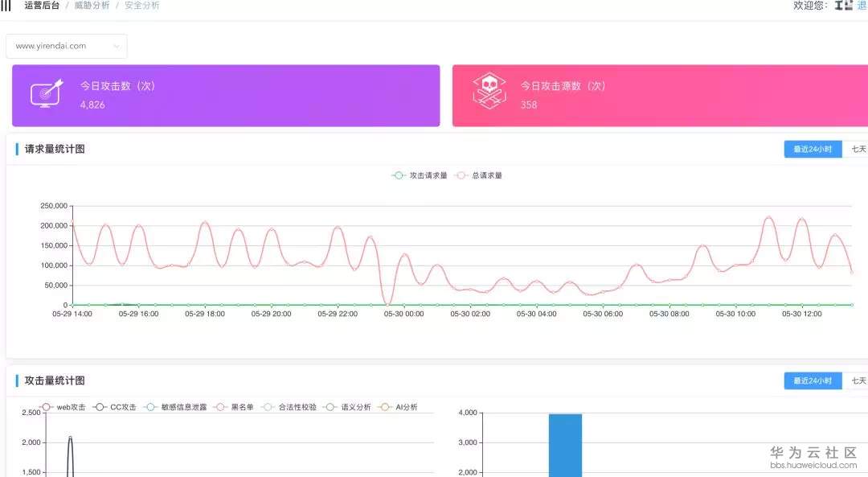Open the hamburger menu in the top bar
The height and width of the screenshot is (477, 868).
(x=6, y=6)
